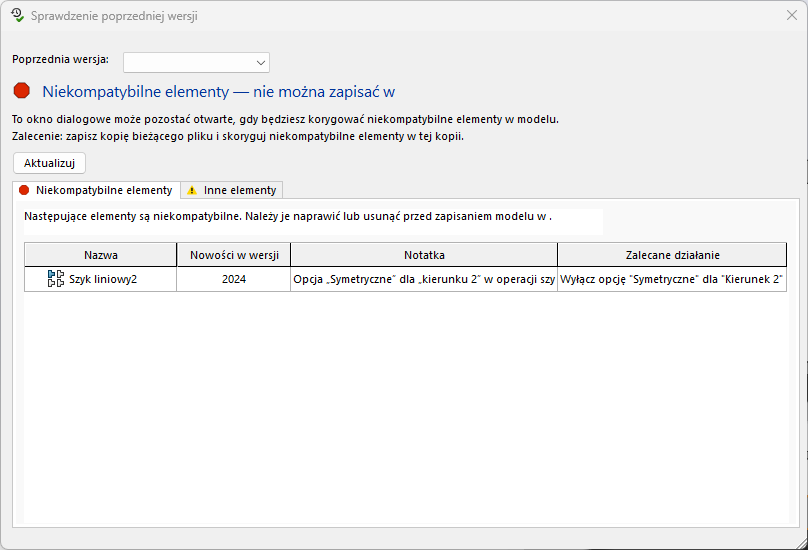This screenshot has height=550, width=808.
Task: Close the Sprawdzenie poprzedniej wersji dialog
Action: (x=791, y=15)
